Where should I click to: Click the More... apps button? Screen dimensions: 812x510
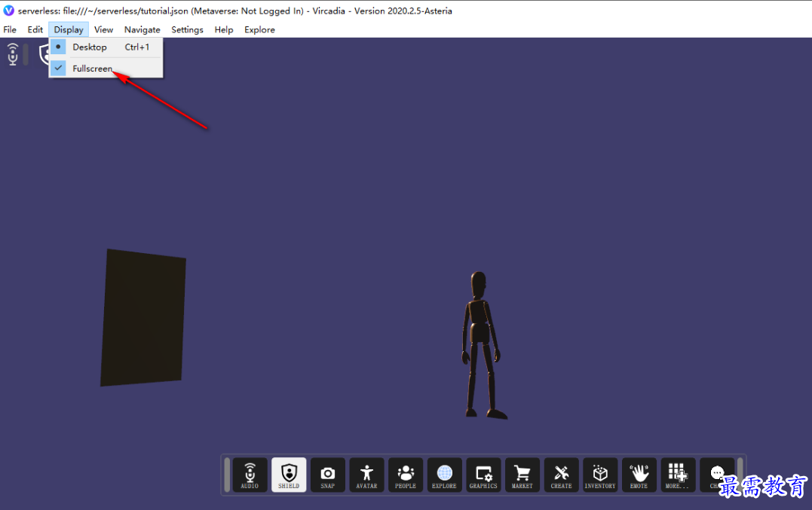click(678, 475)
